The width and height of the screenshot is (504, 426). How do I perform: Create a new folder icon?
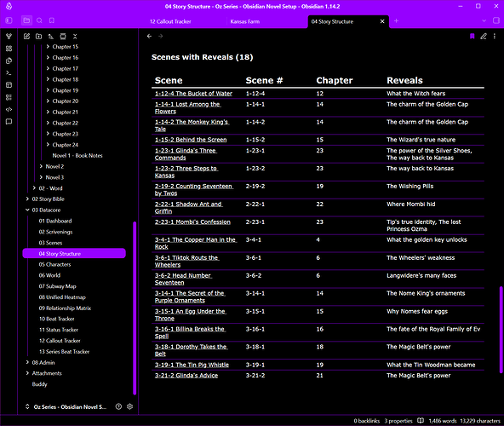[38, 37]
